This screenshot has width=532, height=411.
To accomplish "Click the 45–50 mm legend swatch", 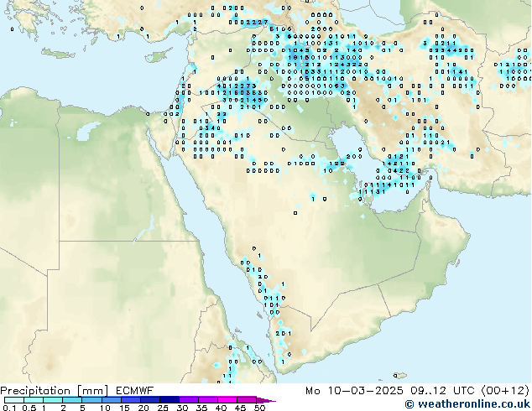I will (247, 400).
